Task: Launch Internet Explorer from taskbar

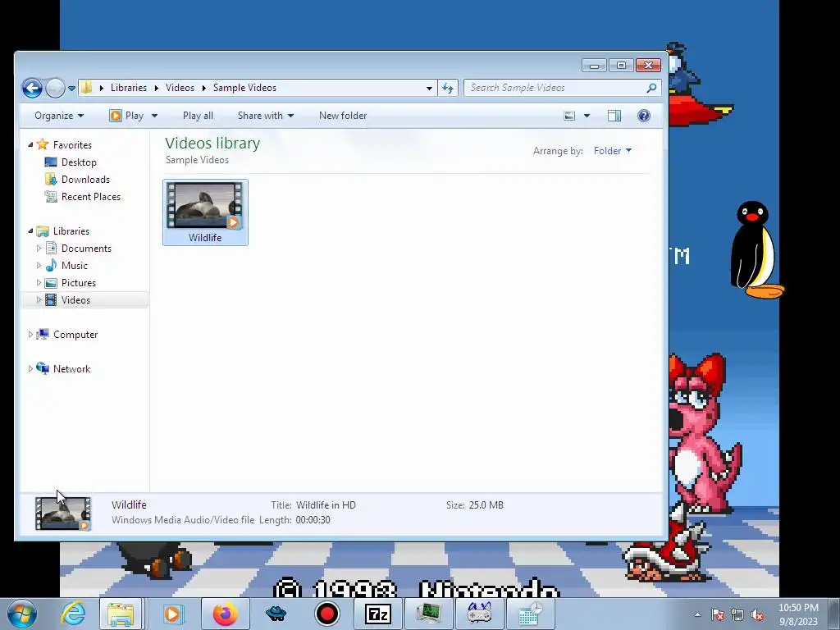Action: (73, 614)
